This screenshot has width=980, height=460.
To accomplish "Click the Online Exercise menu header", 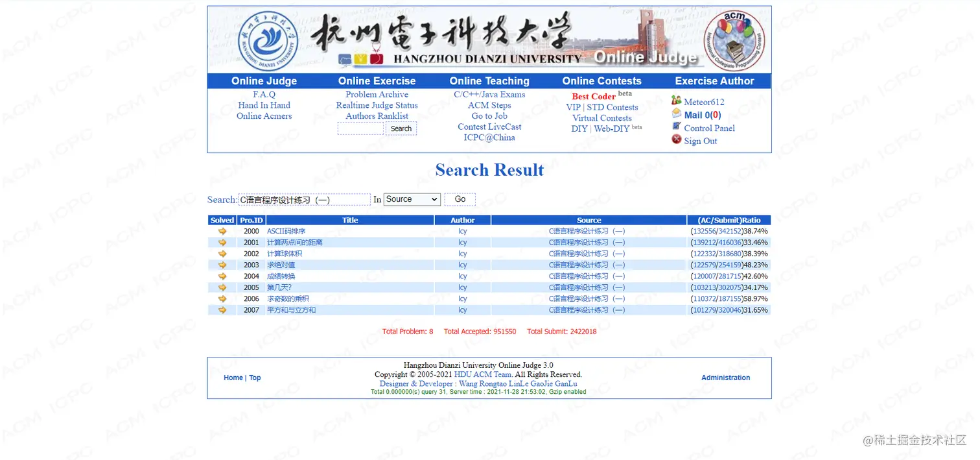I will coord(377,81).
